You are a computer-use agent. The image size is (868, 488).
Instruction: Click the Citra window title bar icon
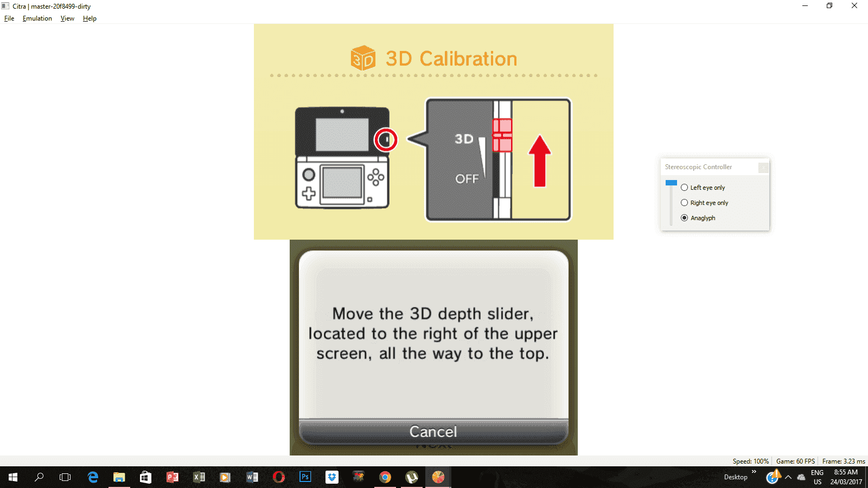point(5,6)
